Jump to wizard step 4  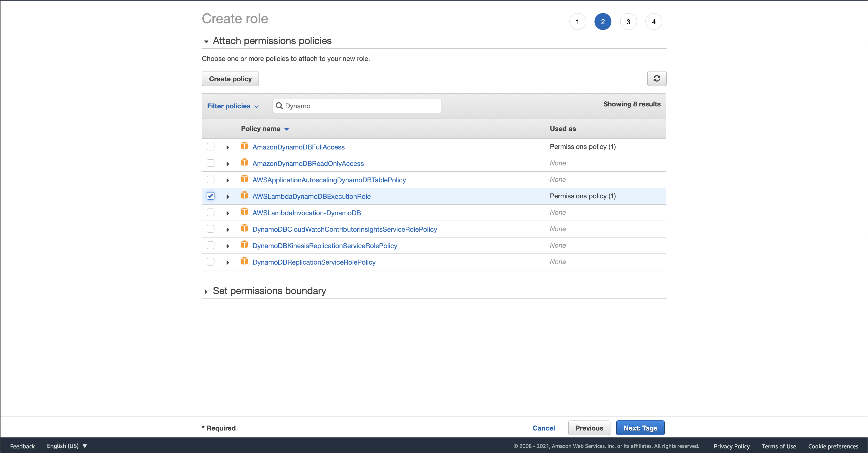(x=654, y=22)
